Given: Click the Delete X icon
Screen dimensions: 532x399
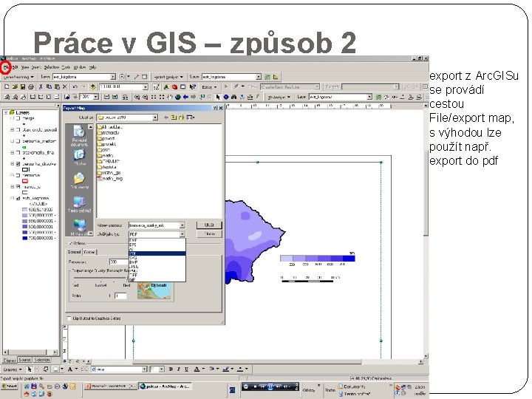Looking at the screenshot, I should (x=65, y=87).
